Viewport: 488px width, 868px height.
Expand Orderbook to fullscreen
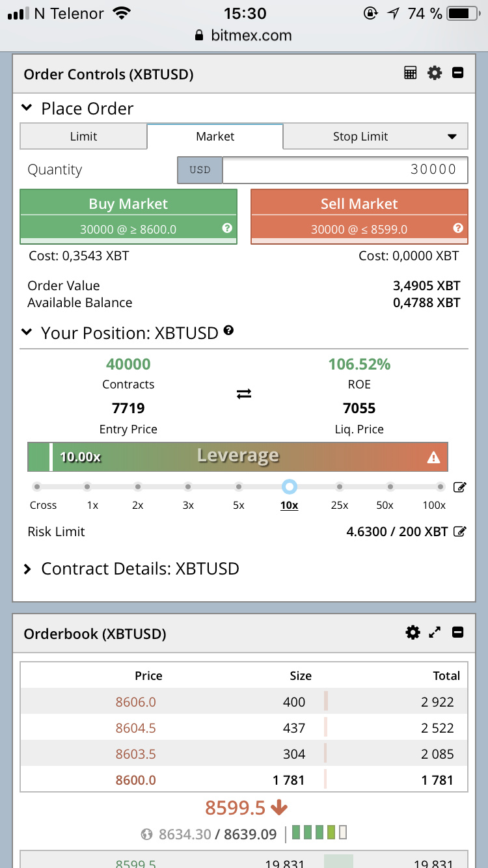pos(435,632)
